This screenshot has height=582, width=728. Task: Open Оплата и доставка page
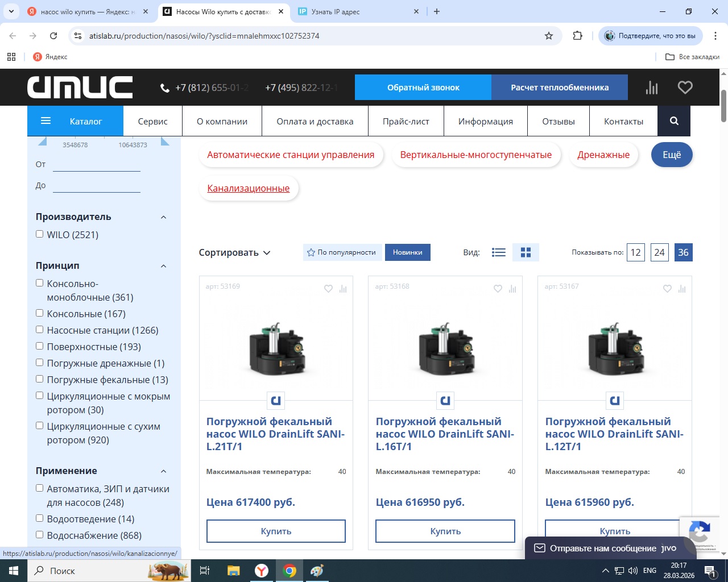point(315,121)
